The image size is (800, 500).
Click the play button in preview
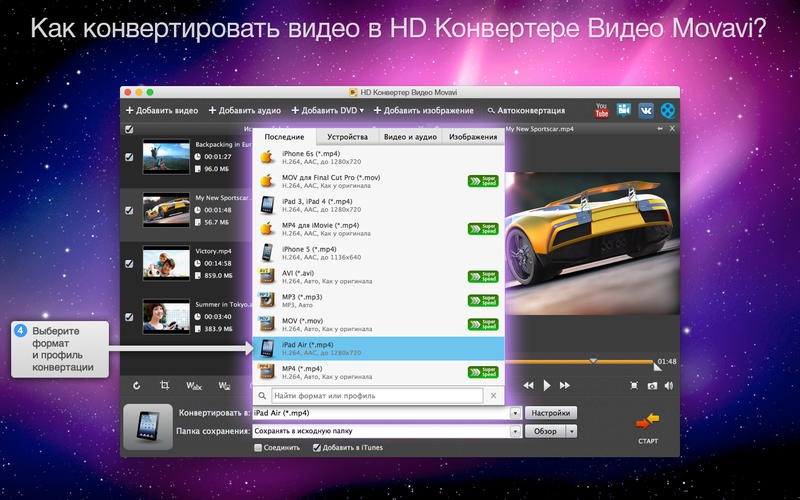pyautogui.click(x=547, y=386)
